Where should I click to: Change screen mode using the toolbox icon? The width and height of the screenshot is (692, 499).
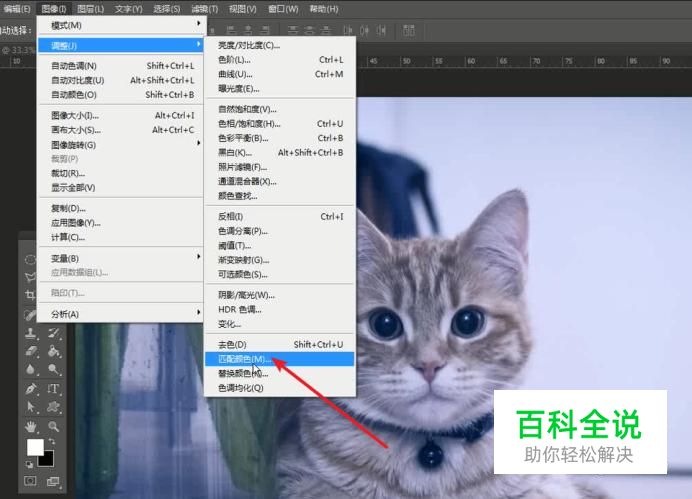[53, 481]
